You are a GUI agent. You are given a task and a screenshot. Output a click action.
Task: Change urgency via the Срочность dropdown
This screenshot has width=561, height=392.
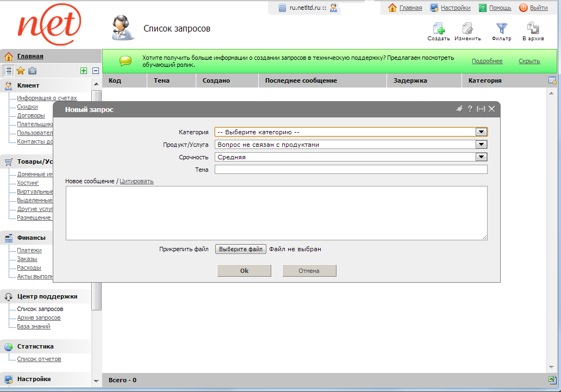(x=481, y=157)
